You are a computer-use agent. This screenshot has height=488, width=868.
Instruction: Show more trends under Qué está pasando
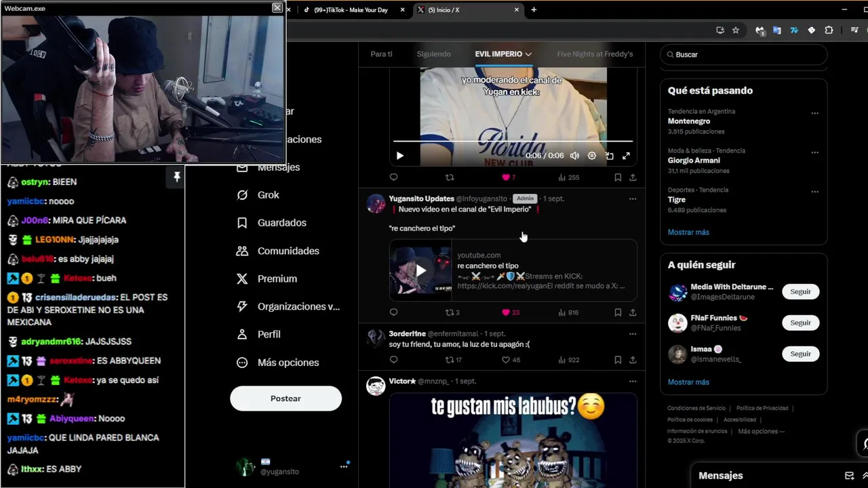click(x=688, y=232)
